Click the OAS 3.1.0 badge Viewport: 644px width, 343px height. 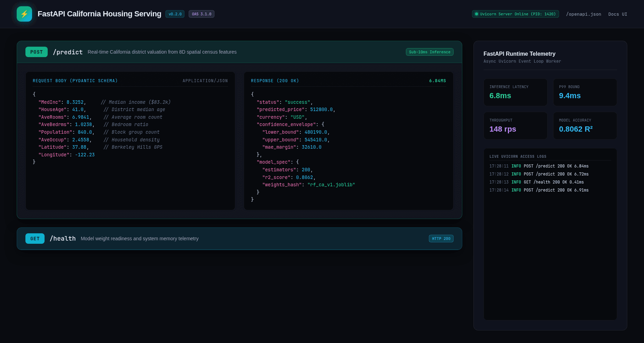click(x=202, y=14)
